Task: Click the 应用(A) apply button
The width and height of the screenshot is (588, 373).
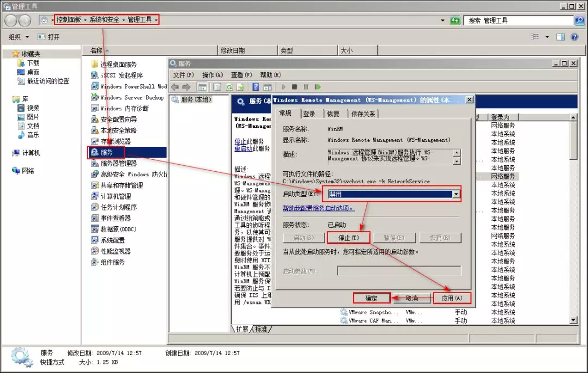Action: tap(452, 298)
